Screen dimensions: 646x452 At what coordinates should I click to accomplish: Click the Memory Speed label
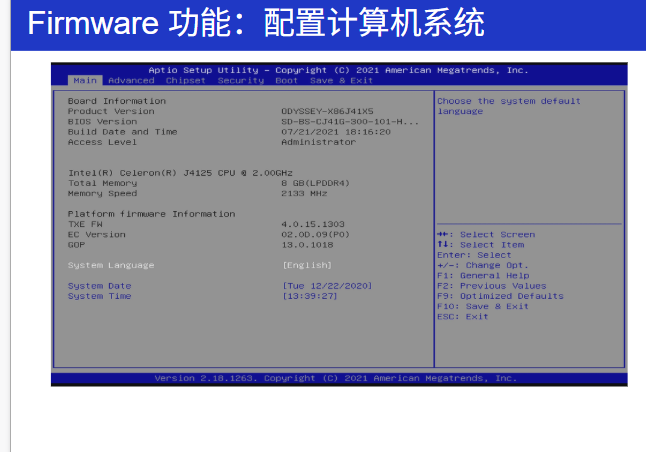pos(102,193)
